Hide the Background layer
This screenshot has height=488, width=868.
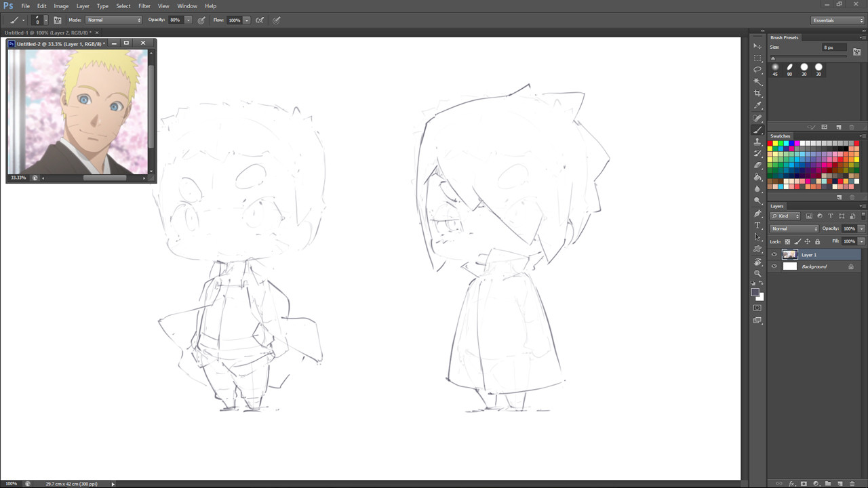(774, 266)
